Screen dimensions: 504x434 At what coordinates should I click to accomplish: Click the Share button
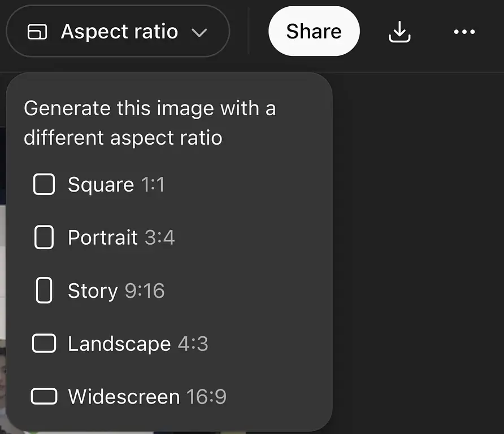[314, 31]
